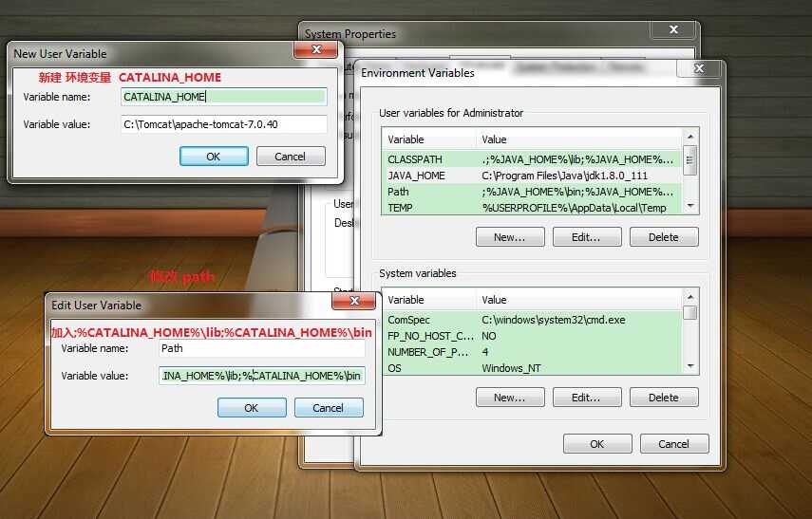Select the FP_NO_HOST_C system variable row
This screenshot has width=812, height=519.
[x=532, y=336]
